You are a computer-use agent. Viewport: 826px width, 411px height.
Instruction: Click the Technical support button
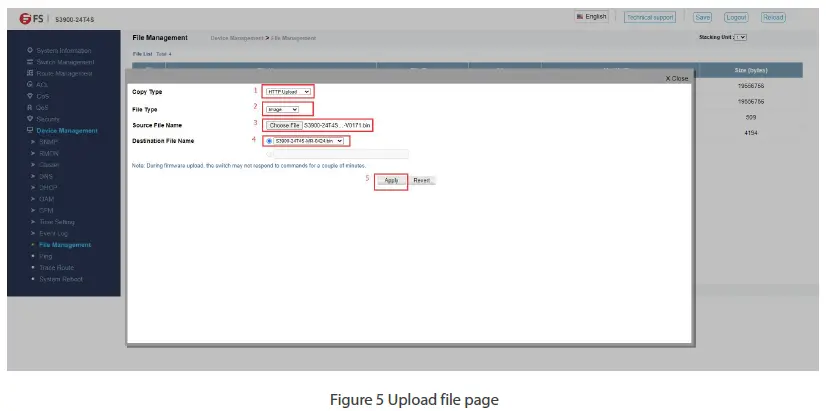point(650,17)
